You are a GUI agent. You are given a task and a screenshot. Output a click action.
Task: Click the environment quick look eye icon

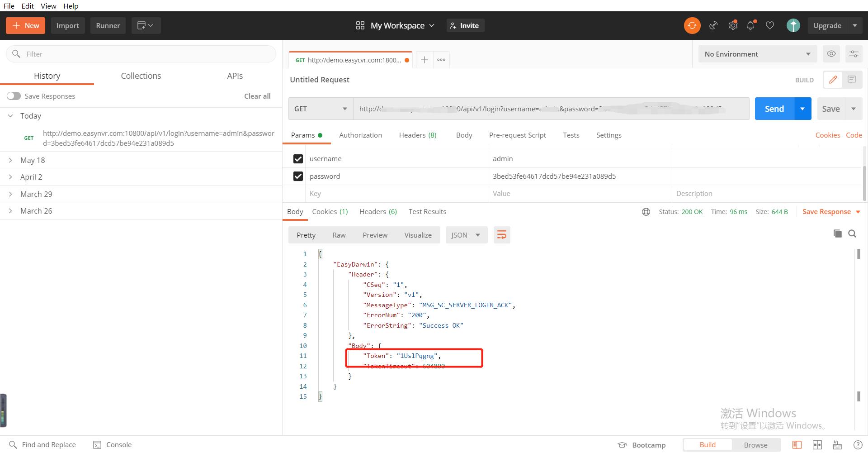click(x=831, y=54)
